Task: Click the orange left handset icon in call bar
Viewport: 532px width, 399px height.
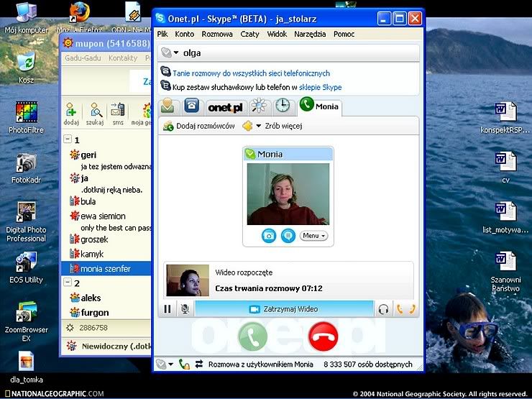Action: click(x=400, y=308)
